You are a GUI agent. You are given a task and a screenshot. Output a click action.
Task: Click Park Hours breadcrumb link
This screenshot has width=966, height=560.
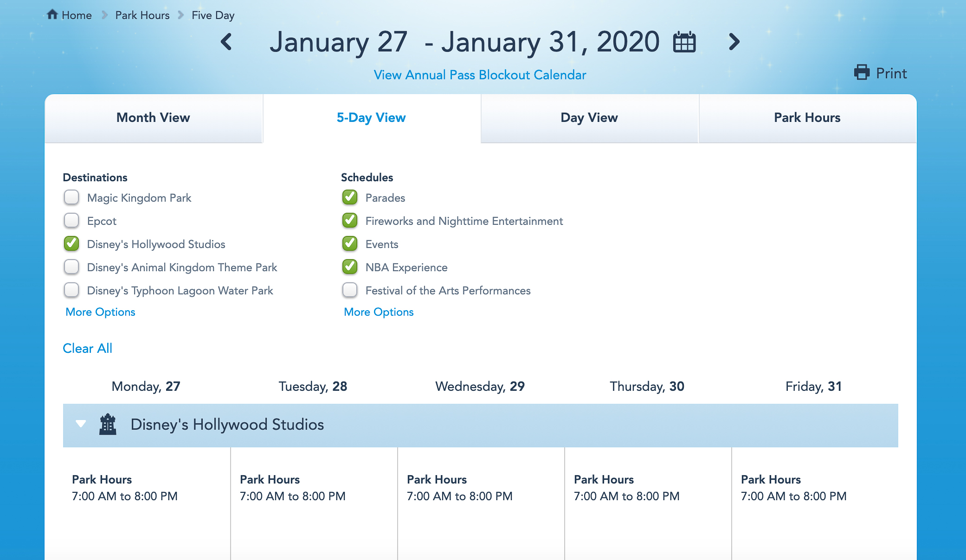[x=142, y=15]
